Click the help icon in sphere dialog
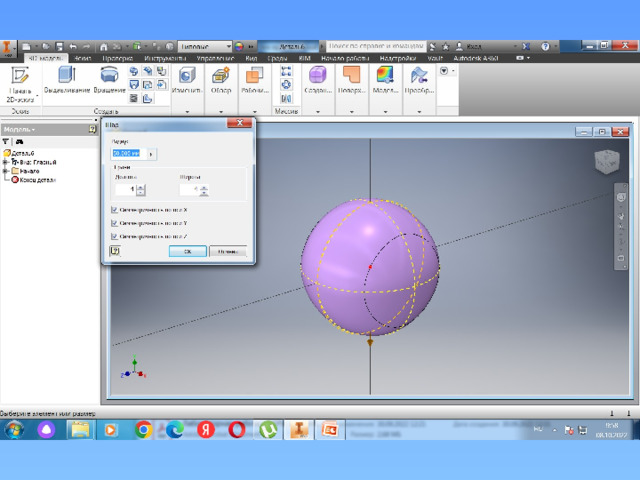The height and width of the screenshot is (480, 640). (x=115, y=251)
